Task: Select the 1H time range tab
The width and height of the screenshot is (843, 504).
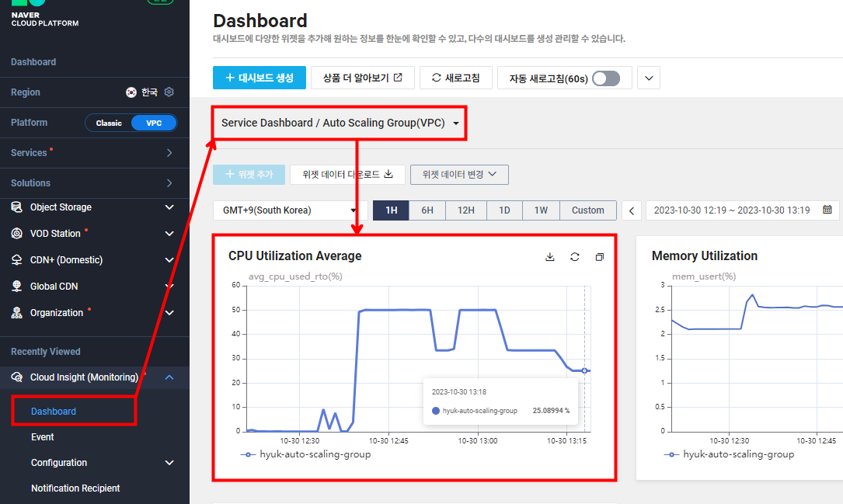Action: [391, 210]
